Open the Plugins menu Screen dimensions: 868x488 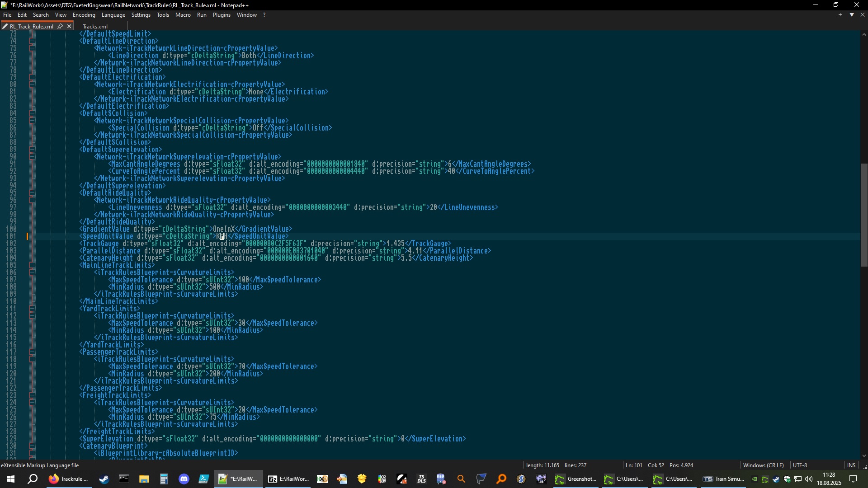222,15
